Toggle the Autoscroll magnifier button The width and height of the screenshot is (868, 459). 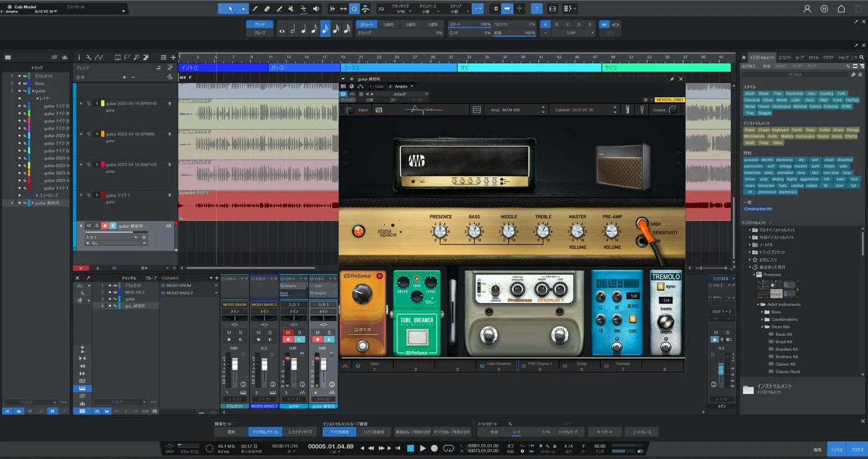(354, 9)
